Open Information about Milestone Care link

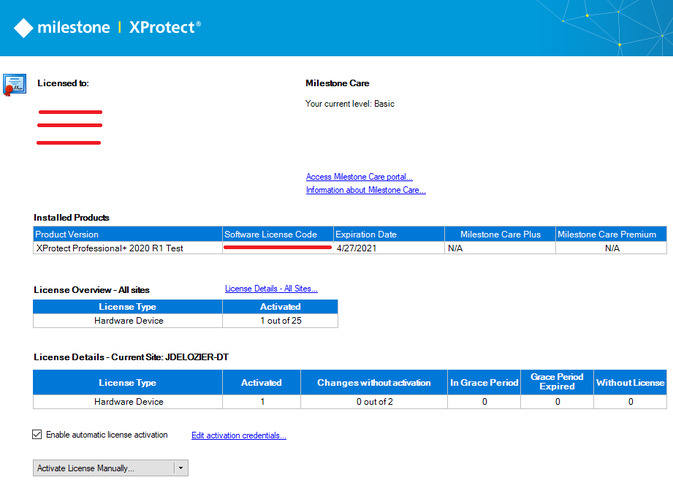pos(365,190)
